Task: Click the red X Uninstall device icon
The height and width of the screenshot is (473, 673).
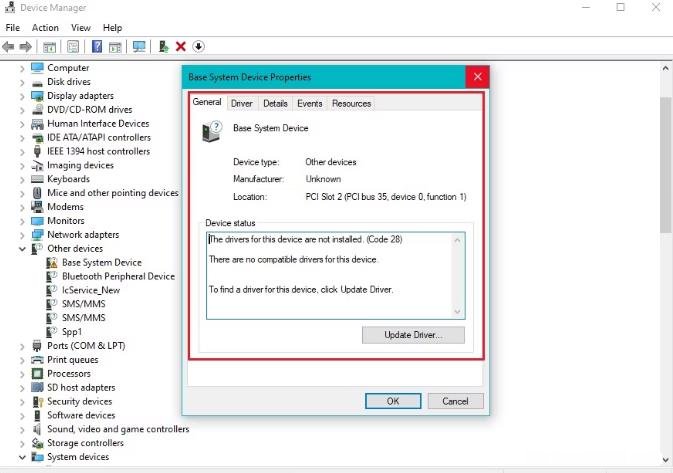Action: tap(181, 46)
